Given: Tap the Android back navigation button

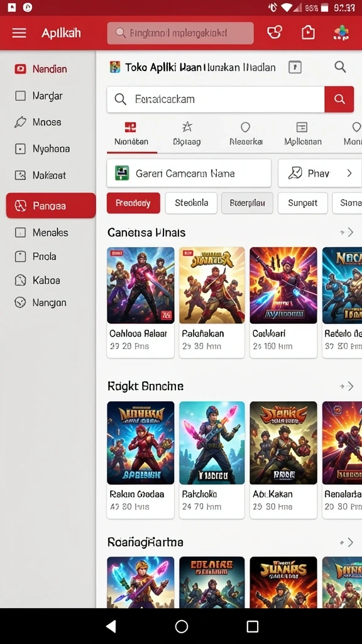Looking at the screenshot, I should [x=111, y=626].
